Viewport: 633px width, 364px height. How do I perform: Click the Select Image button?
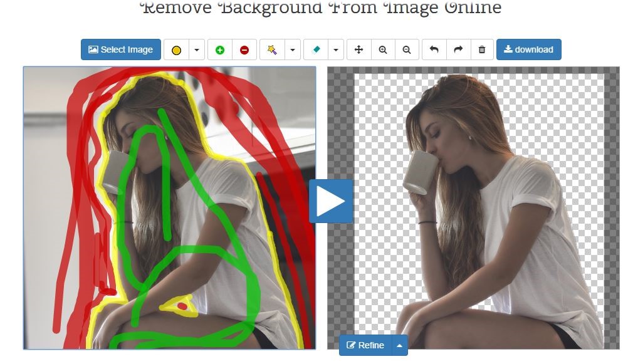point(121,49)
